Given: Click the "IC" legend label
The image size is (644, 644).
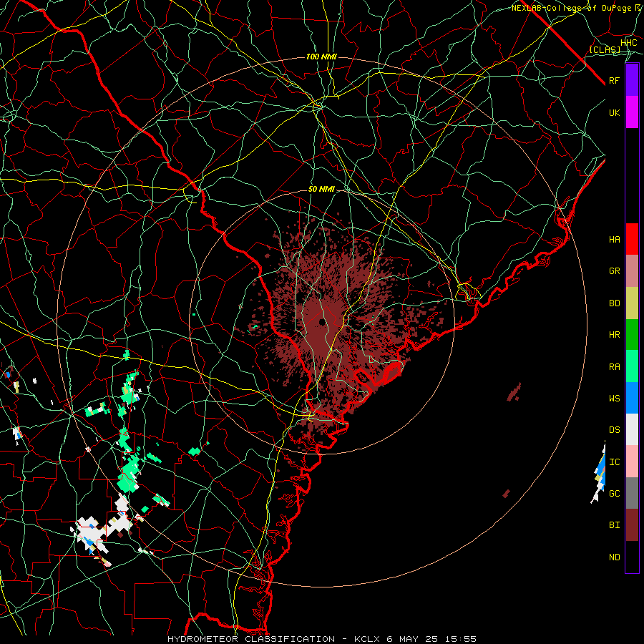Looking at the screenshot, I should (x=615, y=462).
